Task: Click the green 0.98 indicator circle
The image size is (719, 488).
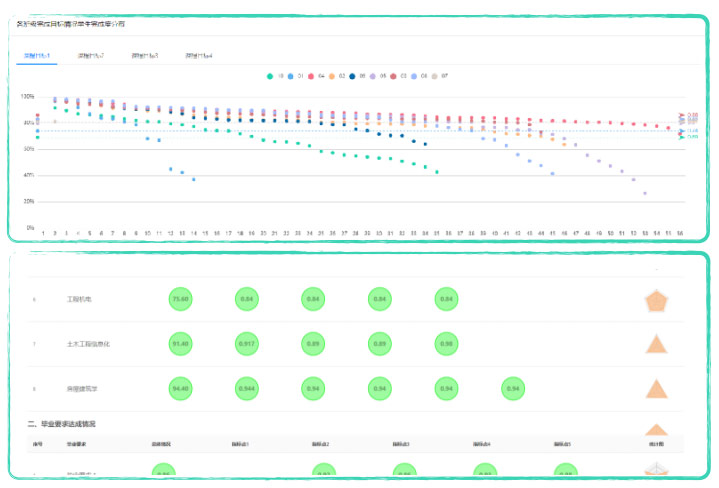Action: 446,344
